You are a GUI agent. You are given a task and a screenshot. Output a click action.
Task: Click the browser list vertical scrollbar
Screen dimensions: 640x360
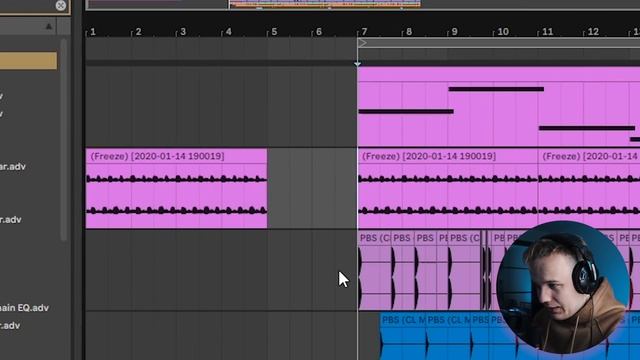click(64, 139)
